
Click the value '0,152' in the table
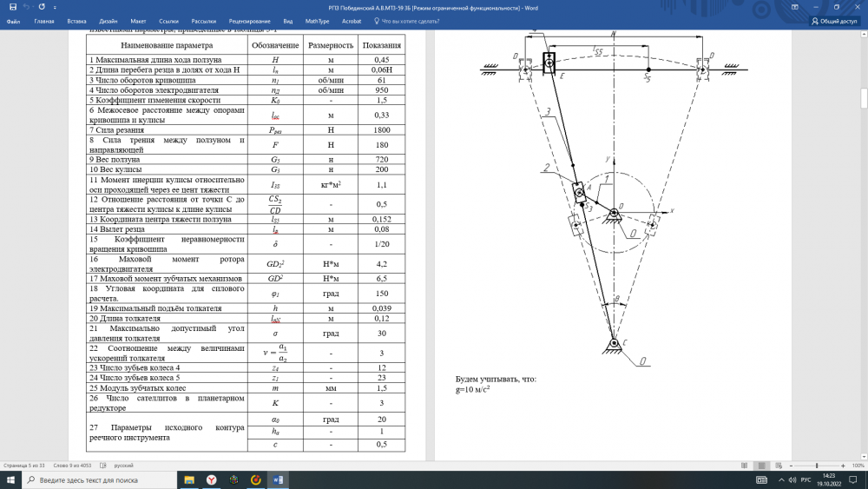tap(381, 219)
